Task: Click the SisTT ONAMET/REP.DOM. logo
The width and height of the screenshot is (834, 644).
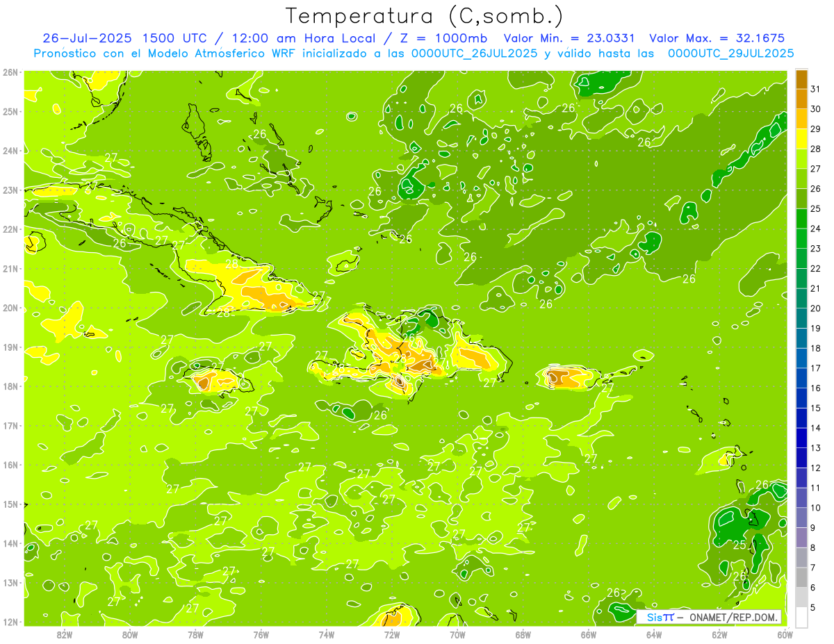Action: point(709,618)
